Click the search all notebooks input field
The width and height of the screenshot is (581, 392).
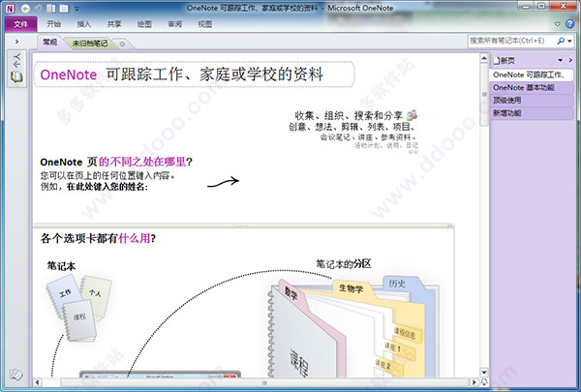511,41
